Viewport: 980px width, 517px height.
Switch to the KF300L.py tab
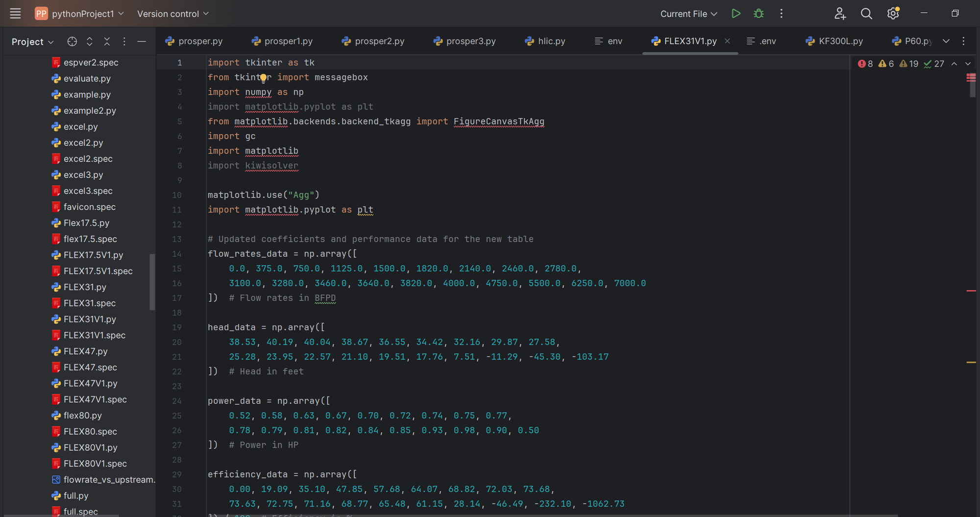[x=834, y=41]
